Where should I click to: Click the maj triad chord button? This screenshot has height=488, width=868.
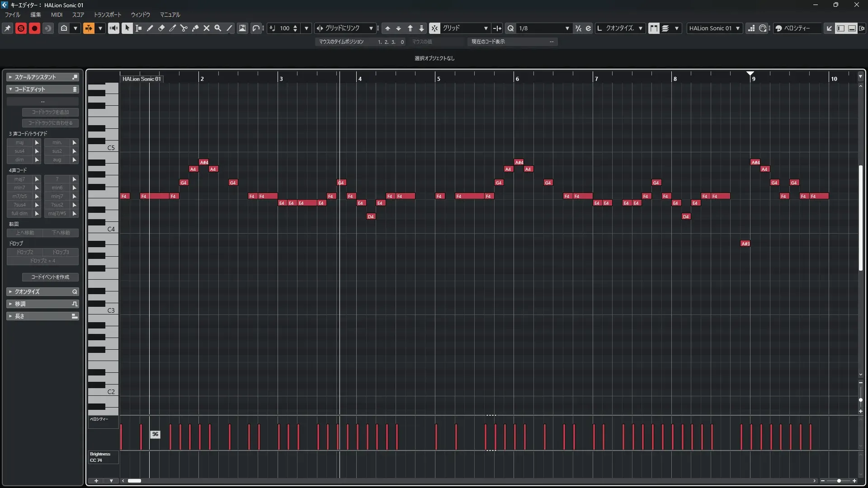point(19,142)
